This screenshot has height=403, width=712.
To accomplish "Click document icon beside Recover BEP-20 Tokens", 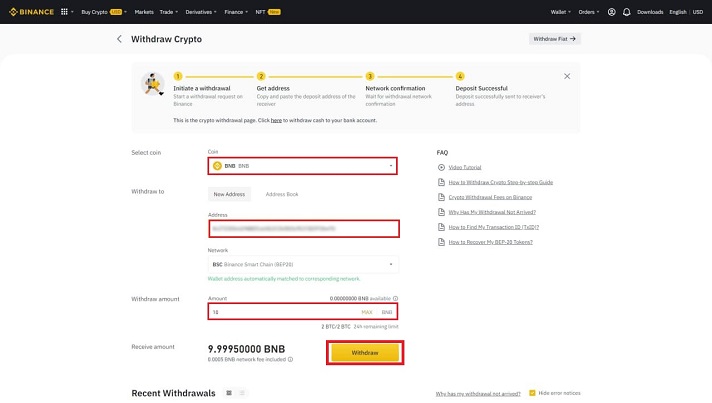I will tap(441, 242).
